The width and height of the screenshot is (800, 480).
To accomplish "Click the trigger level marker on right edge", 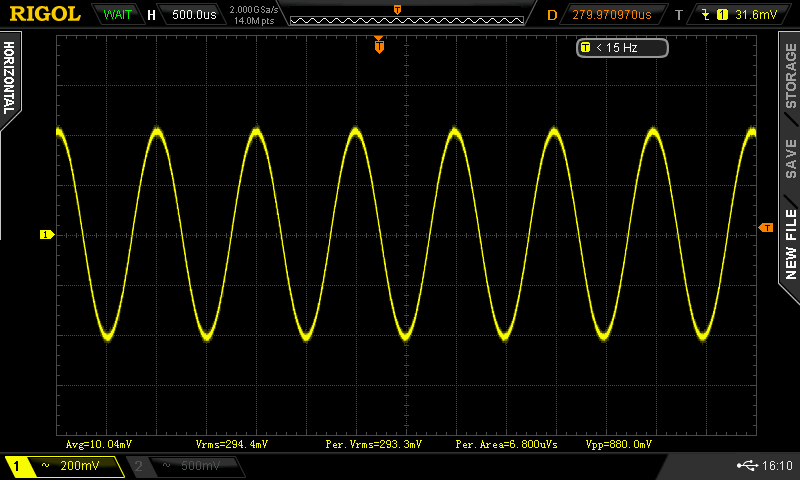I will click(x=766, y=228).
